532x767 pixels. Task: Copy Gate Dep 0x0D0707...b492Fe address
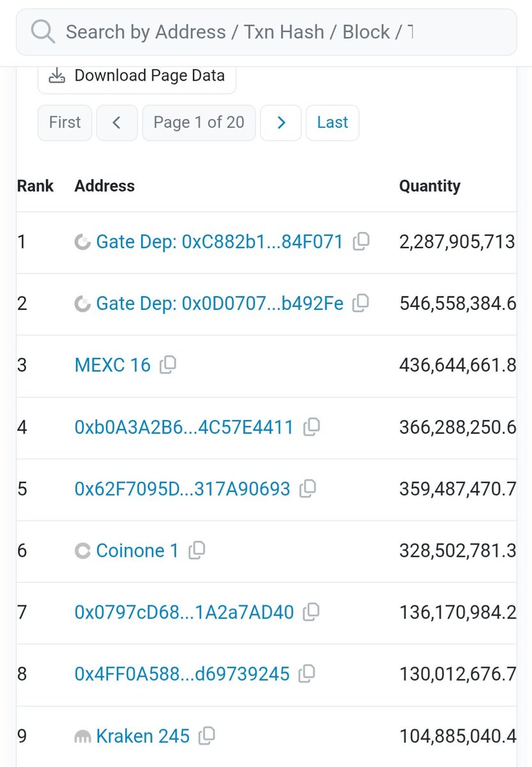point(361,303)
